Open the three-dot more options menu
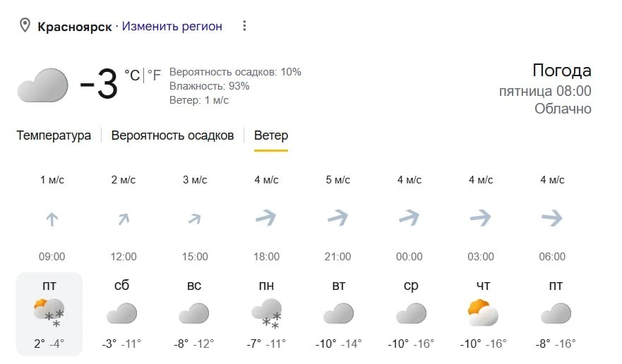Screen dimensions: 622x364 [x=244, y=26]
